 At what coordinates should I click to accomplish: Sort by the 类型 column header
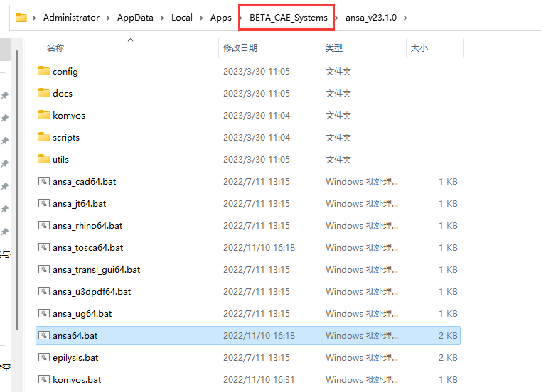[x=334, y=48]
